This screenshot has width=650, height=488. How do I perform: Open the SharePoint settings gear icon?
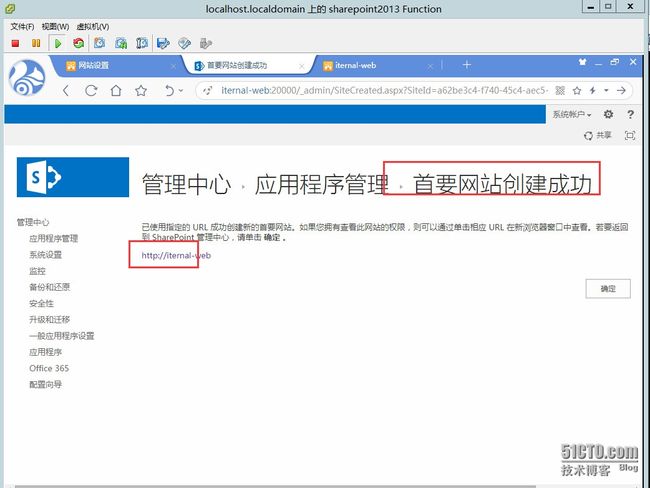coord(608,114)
